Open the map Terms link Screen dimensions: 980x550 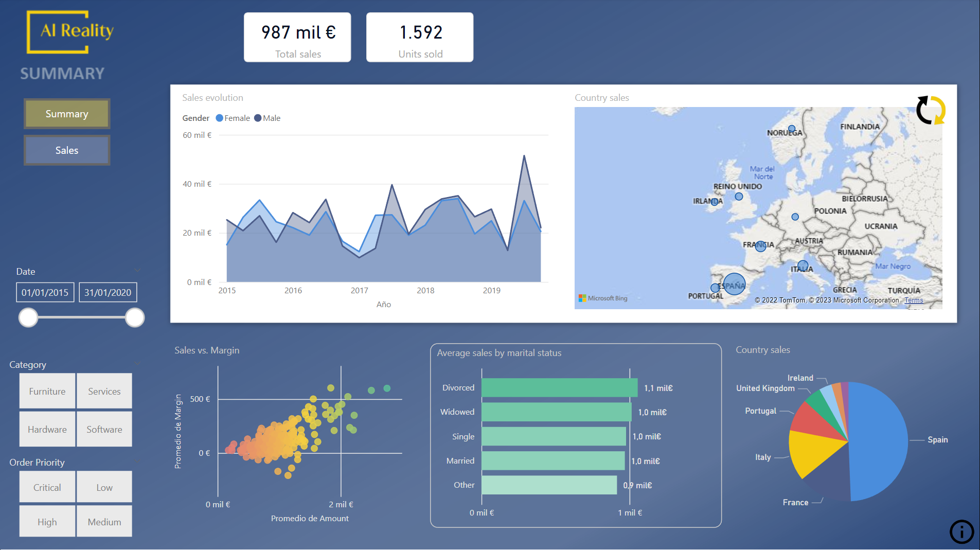[914, 300]
